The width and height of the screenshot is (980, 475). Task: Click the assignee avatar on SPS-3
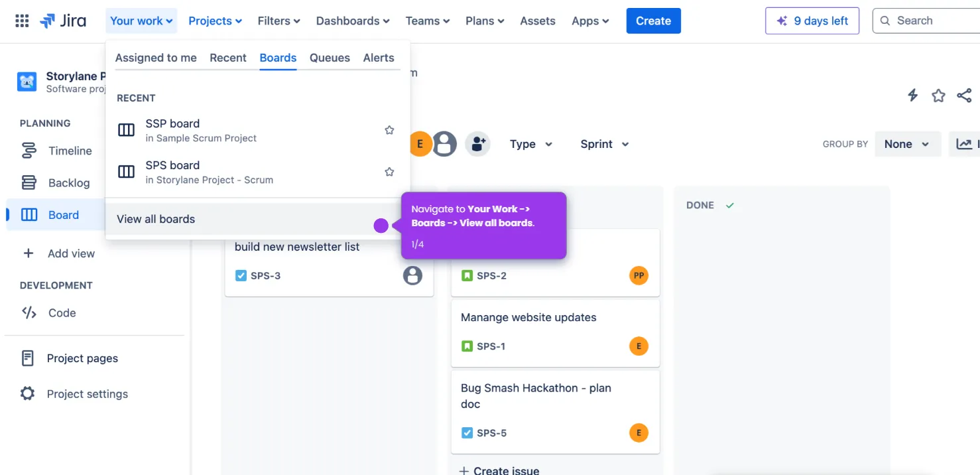click(x=412, y=275)
